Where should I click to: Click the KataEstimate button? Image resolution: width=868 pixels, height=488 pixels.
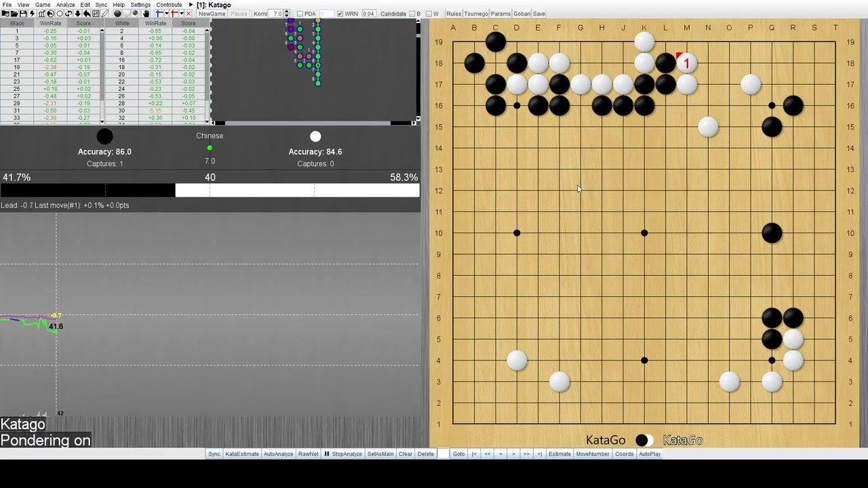(242, 454)
